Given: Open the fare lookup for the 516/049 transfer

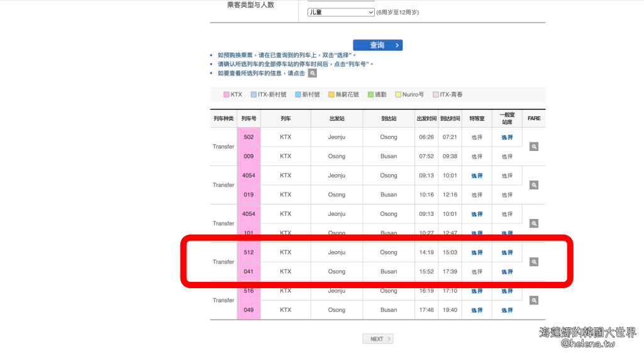Looking at the screenshot, I should pos(533,300).
